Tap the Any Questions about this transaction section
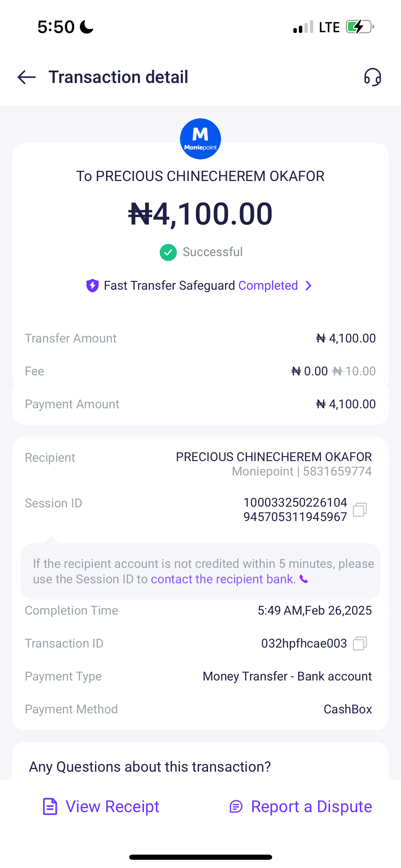The image size is (401, 868). [x=150, y=767]
